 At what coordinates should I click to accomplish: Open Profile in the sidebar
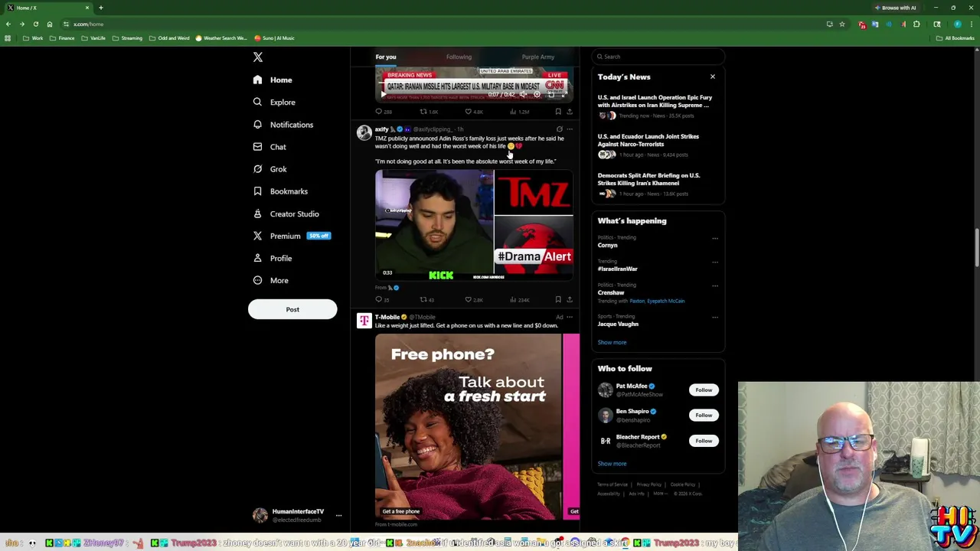click(x=272, y=258)
